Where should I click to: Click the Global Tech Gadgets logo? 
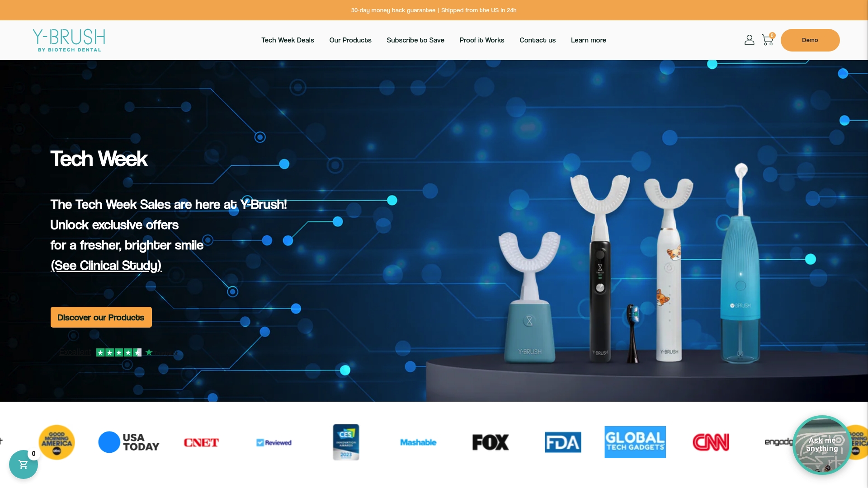[635, 442]
